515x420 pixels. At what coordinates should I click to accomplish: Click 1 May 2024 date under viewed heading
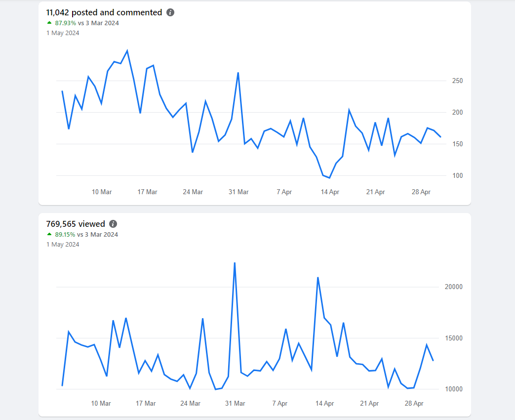[63, 245]
